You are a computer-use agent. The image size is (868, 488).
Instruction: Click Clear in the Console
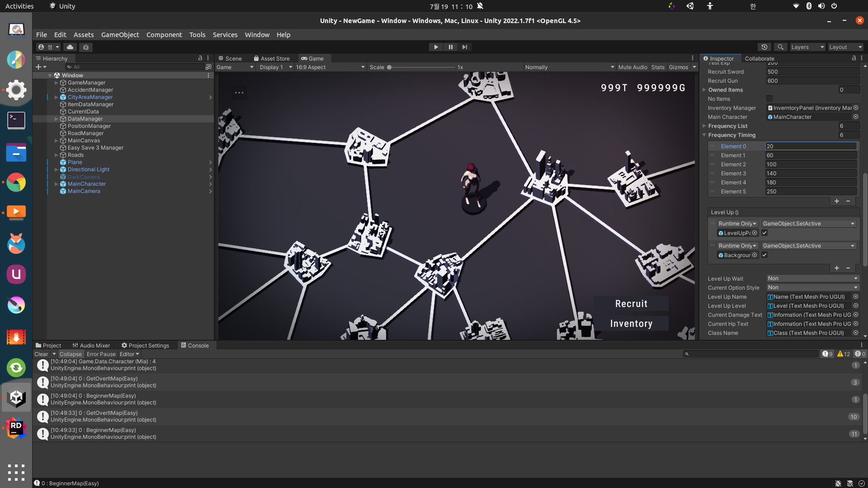(x=41, y=354)
